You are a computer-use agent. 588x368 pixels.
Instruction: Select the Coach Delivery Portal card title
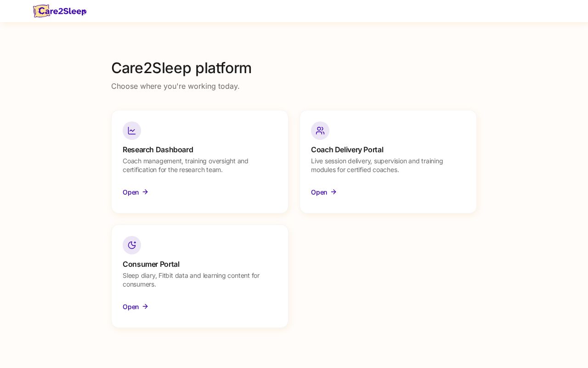tap(347, 149)
